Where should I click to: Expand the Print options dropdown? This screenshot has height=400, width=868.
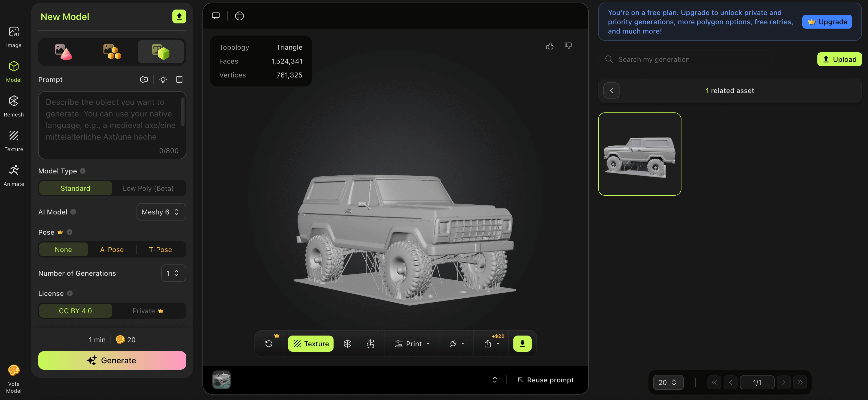click(x=411, y=343)
